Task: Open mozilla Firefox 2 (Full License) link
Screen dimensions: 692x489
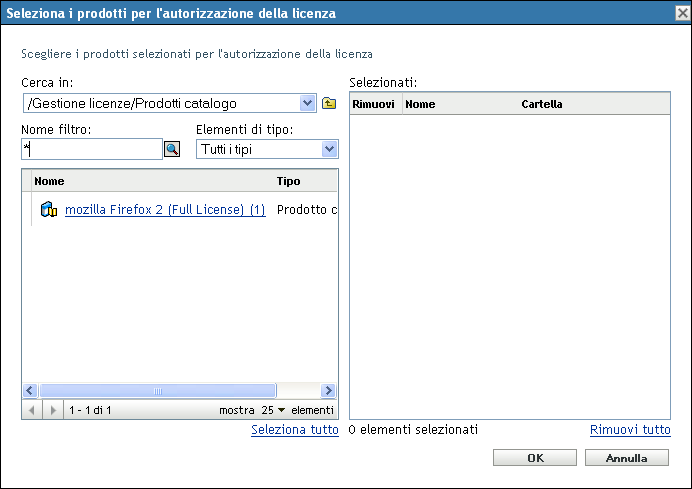Action: pos(165,210)
